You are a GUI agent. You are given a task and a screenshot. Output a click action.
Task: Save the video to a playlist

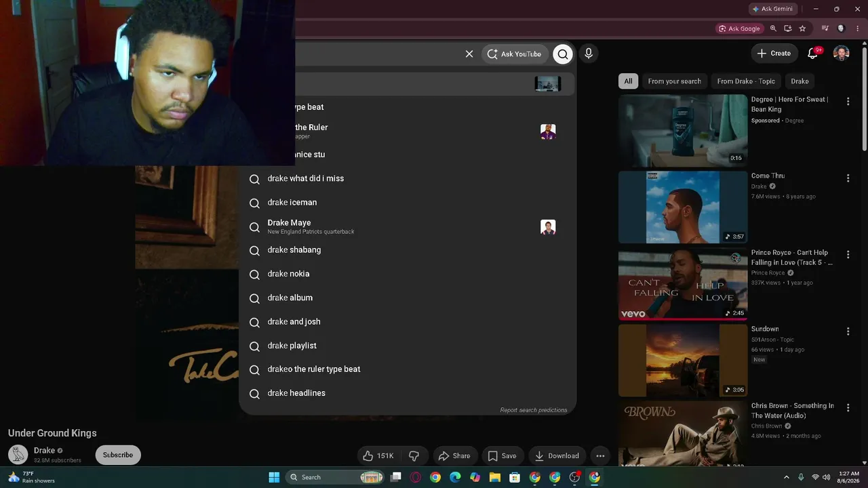click(502, 456)
